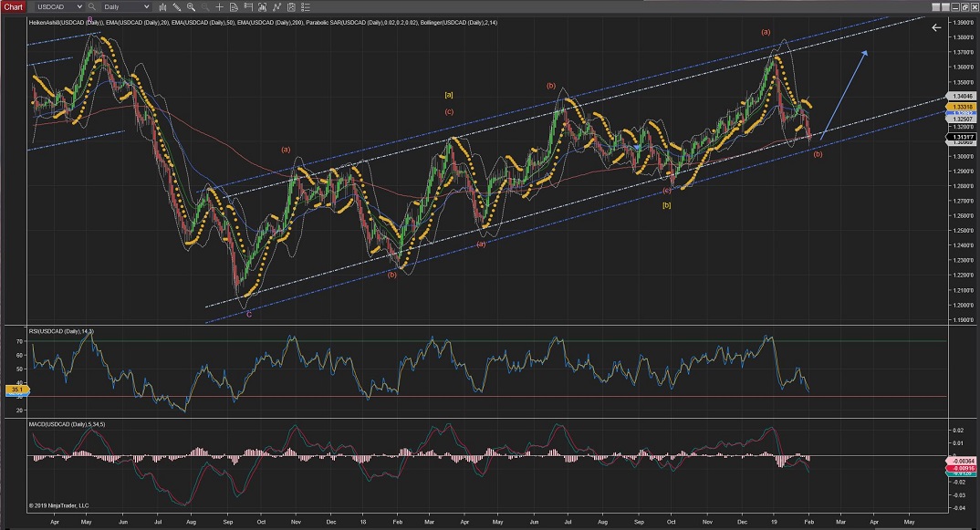The image size is (980, 530).
Task: Click the MACD -0.00916 value marker
Action: (963, 467)
